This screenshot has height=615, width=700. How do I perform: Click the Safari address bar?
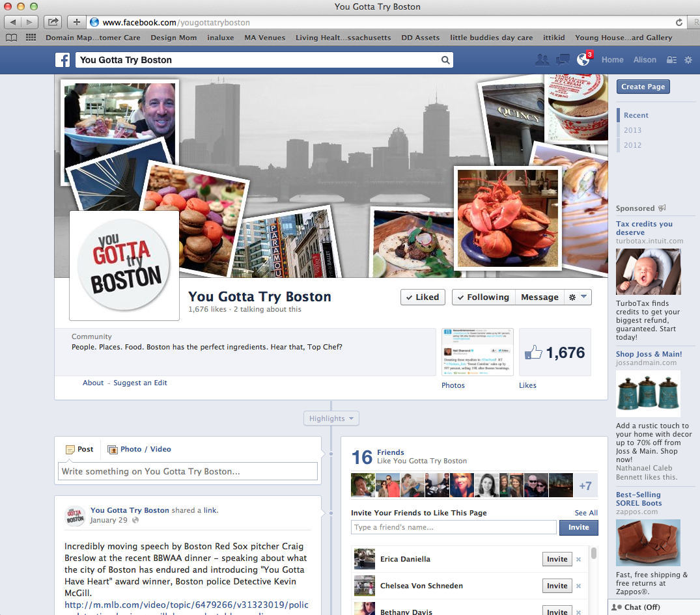pyautogui.click(x=380, y=22)
